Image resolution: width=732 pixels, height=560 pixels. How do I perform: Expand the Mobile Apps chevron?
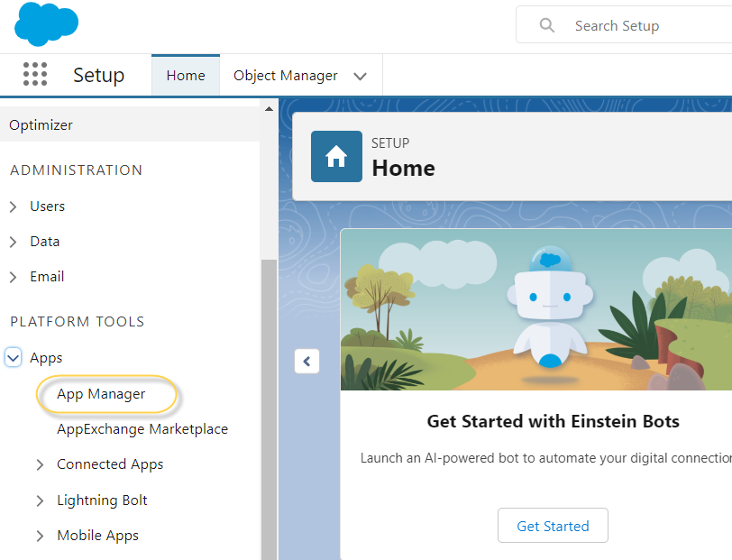[41, 536]
